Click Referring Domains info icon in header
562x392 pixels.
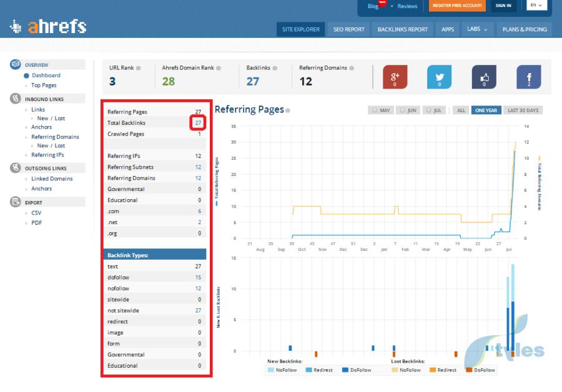[352, 68]
